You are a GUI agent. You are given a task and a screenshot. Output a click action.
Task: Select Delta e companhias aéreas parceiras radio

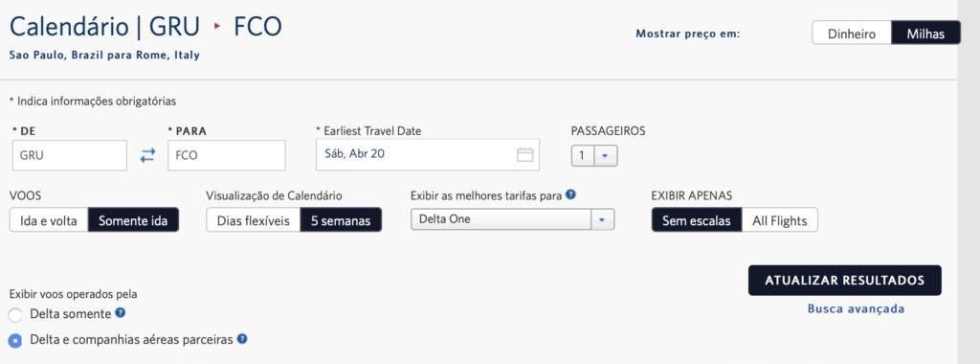tap(15, 341)
